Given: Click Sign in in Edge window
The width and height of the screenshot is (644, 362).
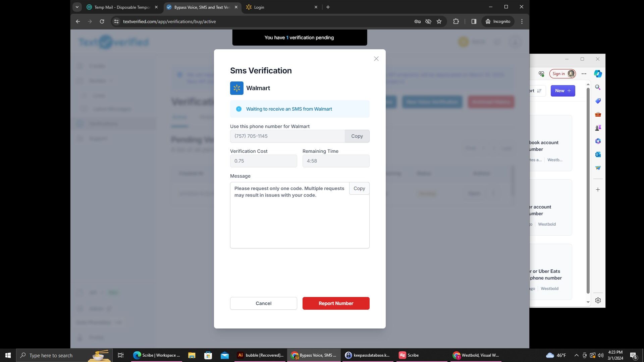Looking at the screenshot, I should [562, 74].
